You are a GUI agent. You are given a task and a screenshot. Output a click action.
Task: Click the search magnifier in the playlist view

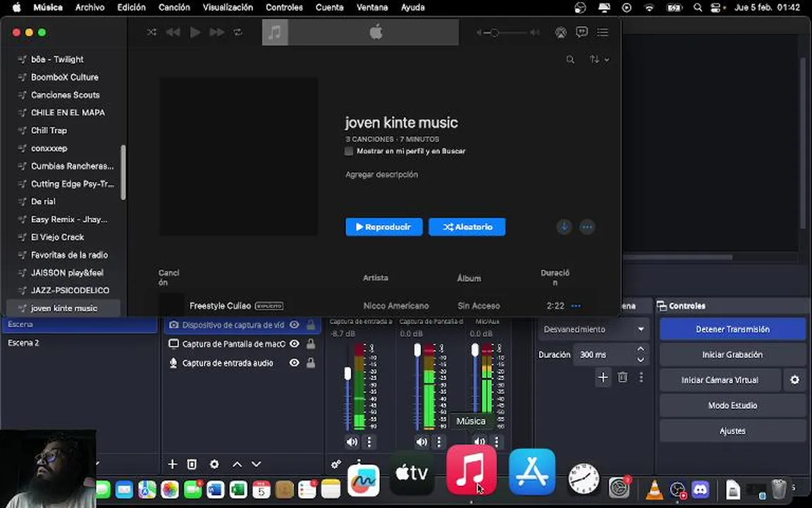pyautogui.click(x=570, y=59)
